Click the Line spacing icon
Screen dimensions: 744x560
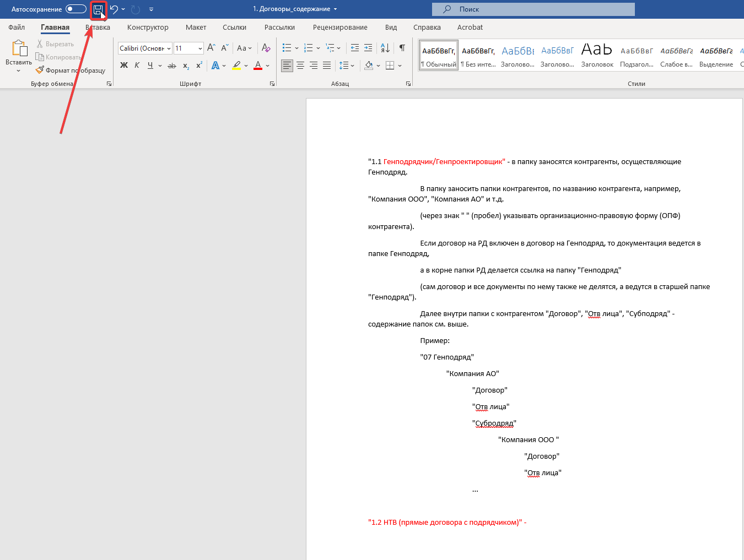pos(344,66)
